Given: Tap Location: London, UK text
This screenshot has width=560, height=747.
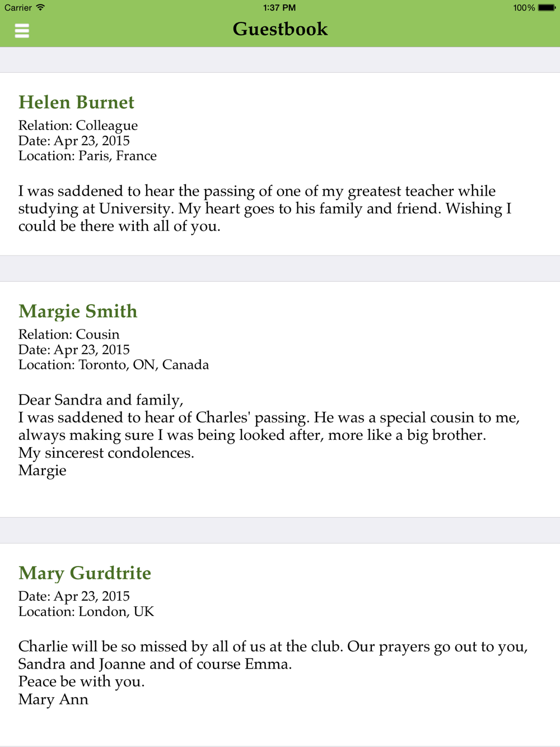Looking at the screenshot, I should [86, 611].
